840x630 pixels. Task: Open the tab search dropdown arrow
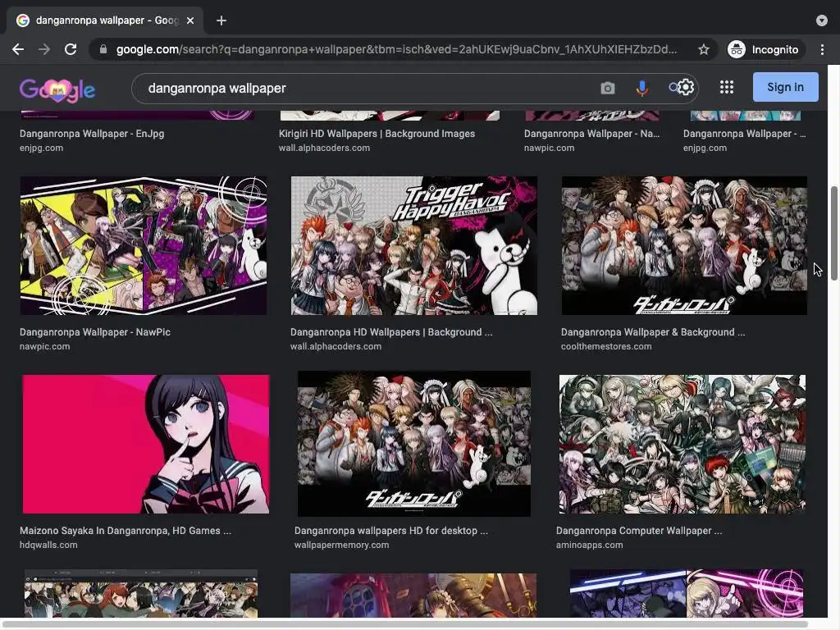[822, 21]
